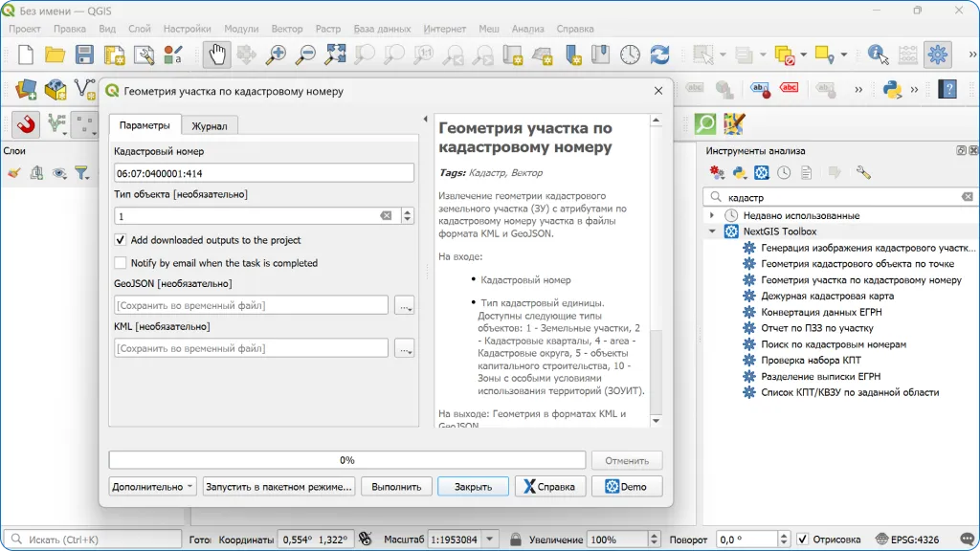Adjust the Поворот rotation spinner
980x551 pixels.
click(784, 540)
